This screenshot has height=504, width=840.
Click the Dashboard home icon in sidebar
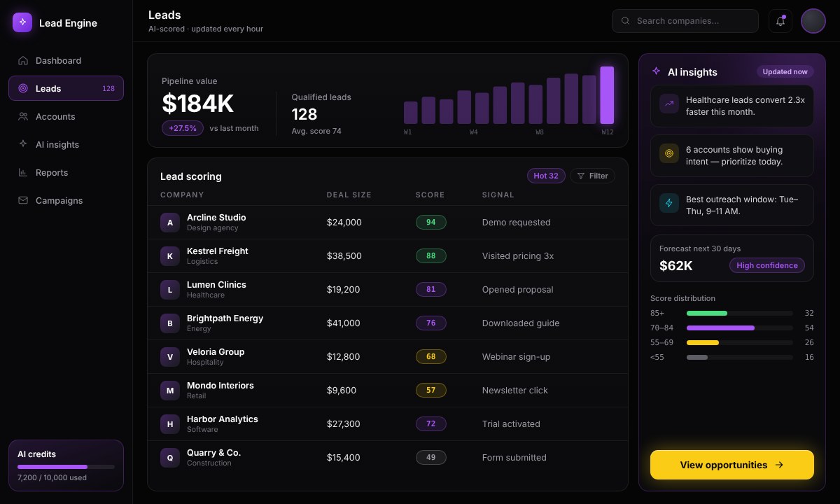tap(23, 61)
